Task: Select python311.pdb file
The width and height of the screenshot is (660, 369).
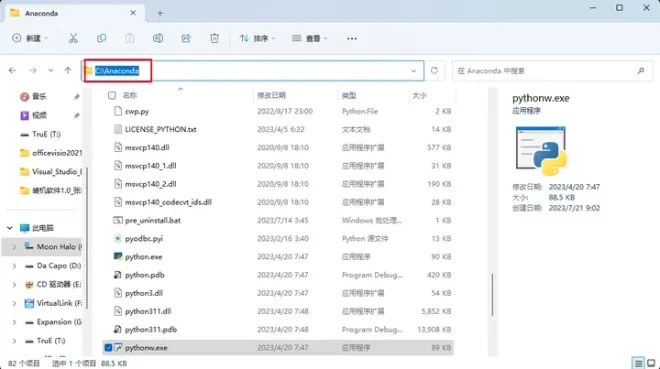Action: pos(278,329)
